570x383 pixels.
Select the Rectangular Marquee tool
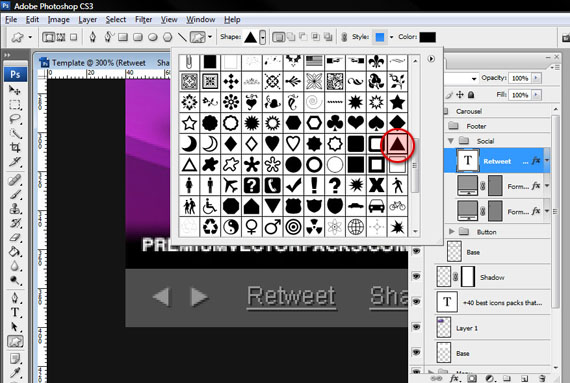click(15, 105)
